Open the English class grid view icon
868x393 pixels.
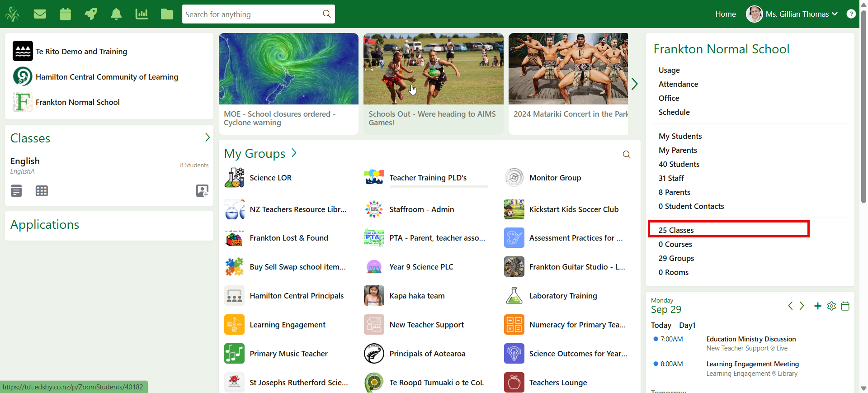pyautogui.click(x=42, y=191)
